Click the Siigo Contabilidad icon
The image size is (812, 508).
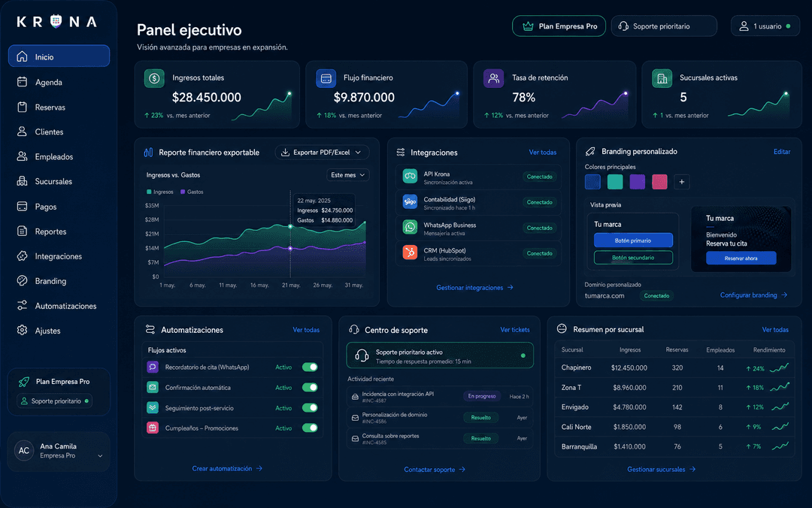[411, 201]
